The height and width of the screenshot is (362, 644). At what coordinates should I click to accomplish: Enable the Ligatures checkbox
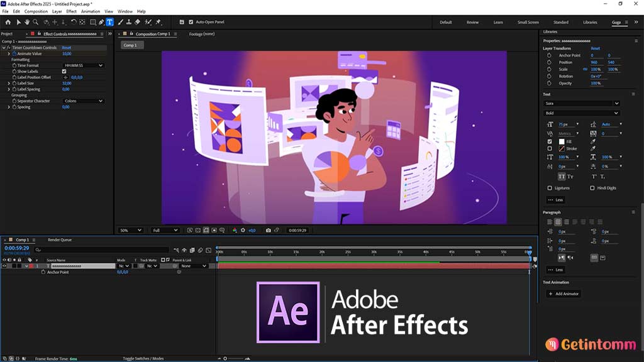[550, 188]
